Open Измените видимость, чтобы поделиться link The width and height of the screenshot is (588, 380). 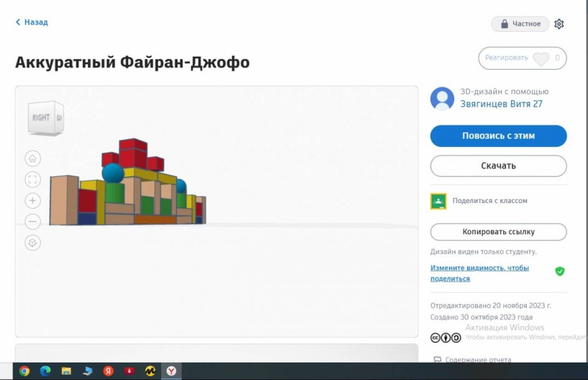pos(480,273)
